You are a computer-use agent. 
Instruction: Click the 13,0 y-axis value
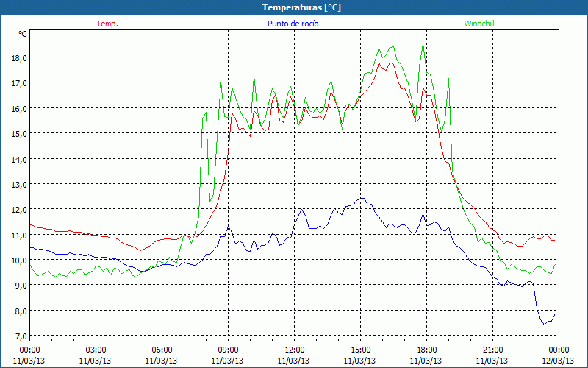[x=20, y=185]
